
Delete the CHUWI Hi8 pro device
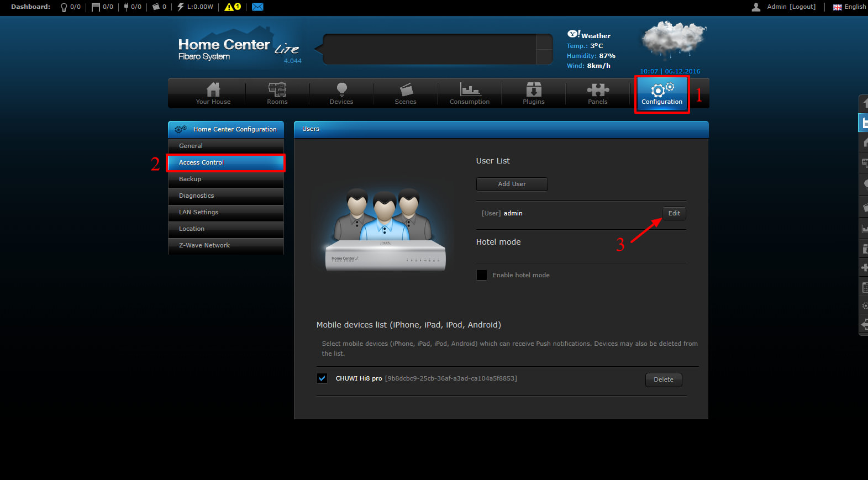pos(664,379)
